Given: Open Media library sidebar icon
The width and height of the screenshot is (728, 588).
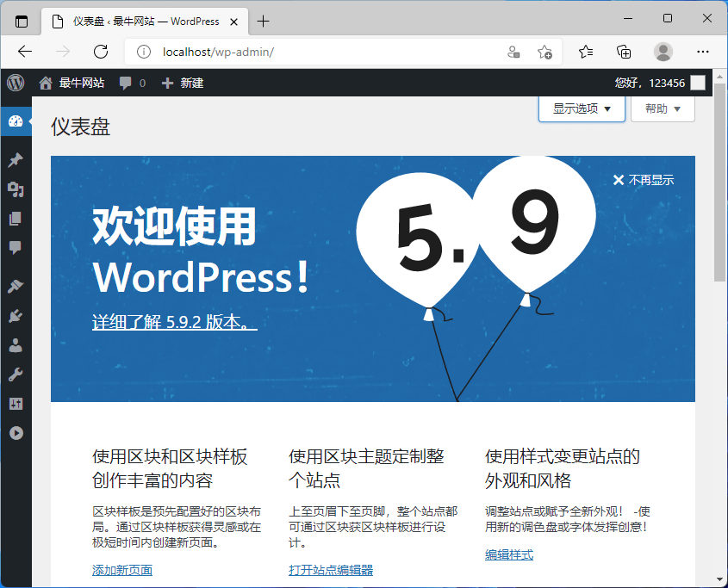Looking at the screenshot, I should click(16, 189).
